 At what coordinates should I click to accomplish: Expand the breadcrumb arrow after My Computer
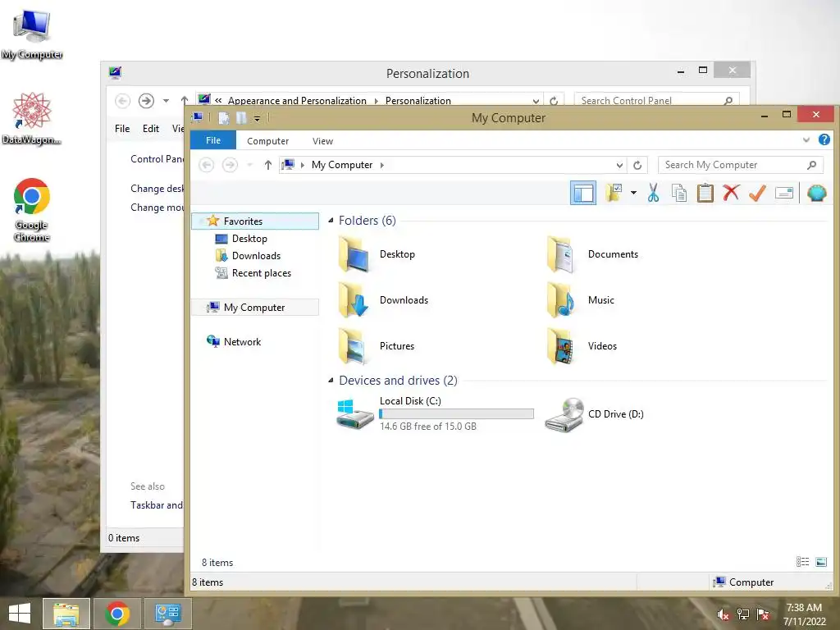point(382,165)
